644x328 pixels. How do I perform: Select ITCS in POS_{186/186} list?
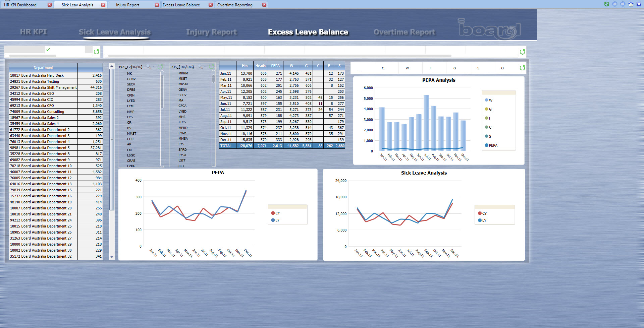(x=182, y=122)
